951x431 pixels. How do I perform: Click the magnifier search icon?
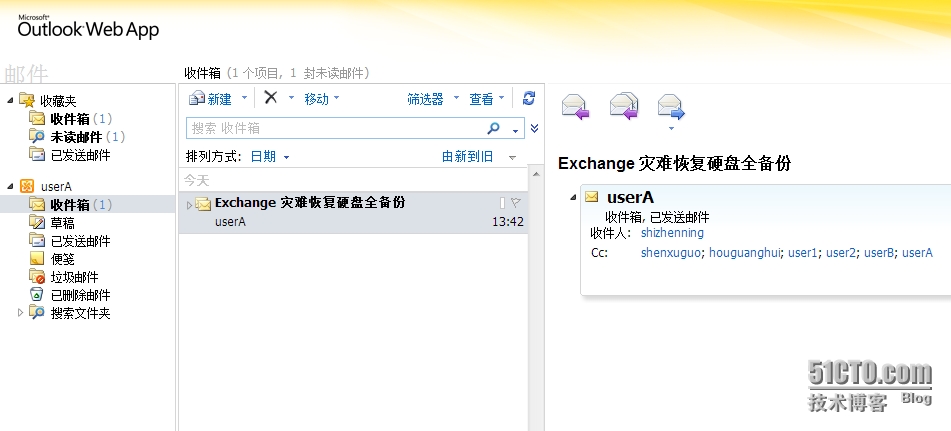[494, 128]
